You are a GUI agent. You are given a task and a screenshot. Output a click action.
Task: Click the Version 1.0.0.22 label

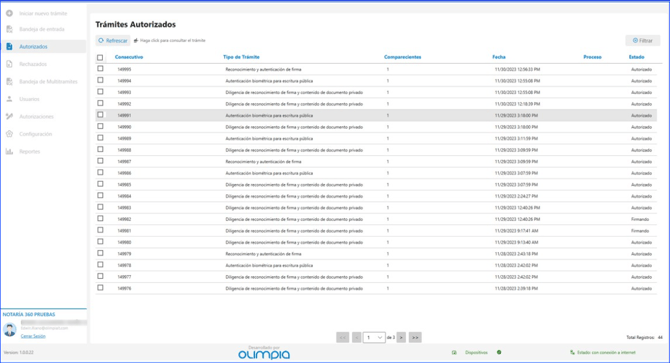point(18,352)
